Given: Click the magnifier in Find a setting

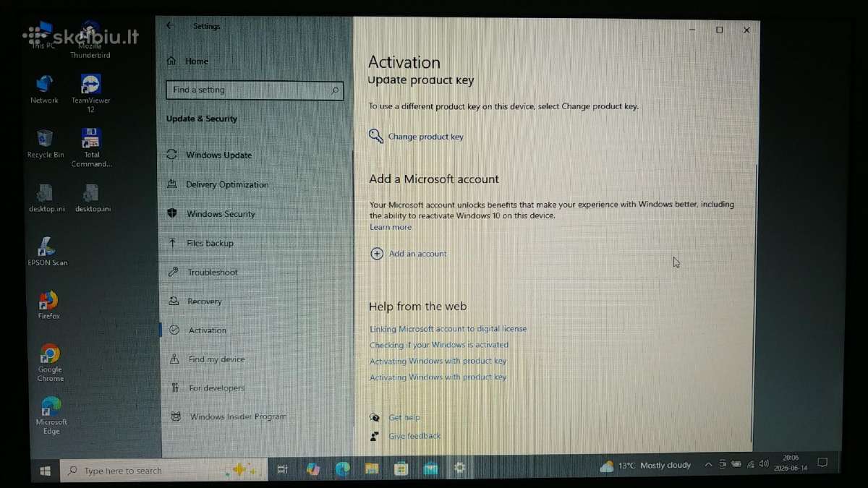Looking at the screenshot, I should point(335,90).
